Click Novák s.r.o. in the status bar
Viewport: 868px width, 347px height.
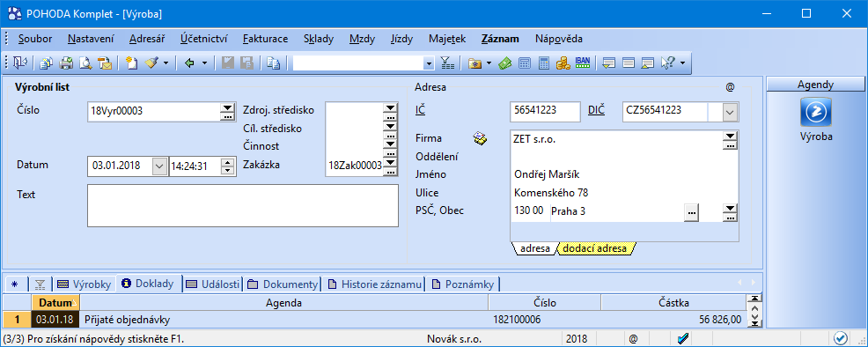point(454,338)
